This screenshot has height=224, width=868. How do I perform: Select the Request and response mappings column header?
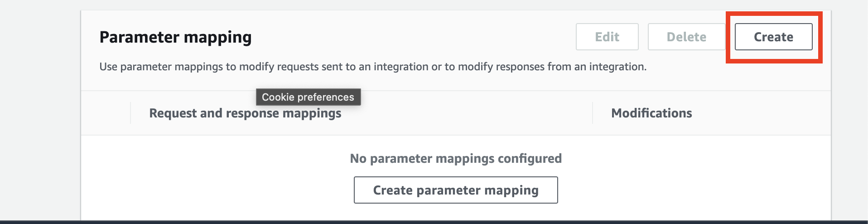coord(245,113)
